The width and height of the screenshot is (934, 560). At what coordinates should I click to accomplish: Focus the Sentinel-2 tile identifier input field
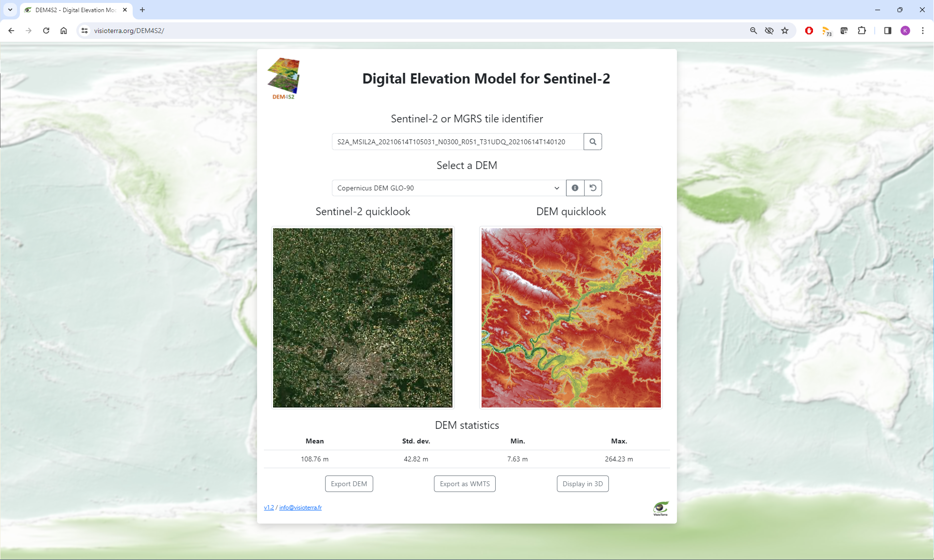click(457, 142)
